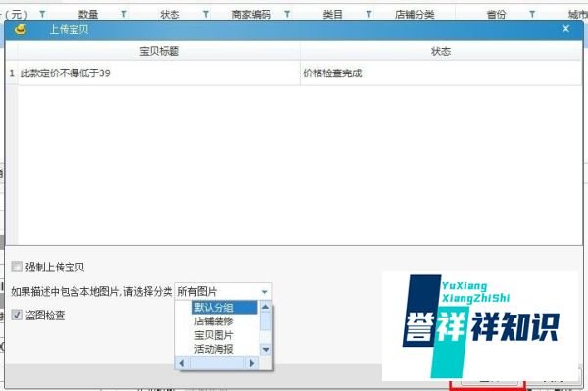Click the 上传宝贝 dialog app logo icon
The height and width of the screenshot is (391, 588).
(x=21, y=29)
